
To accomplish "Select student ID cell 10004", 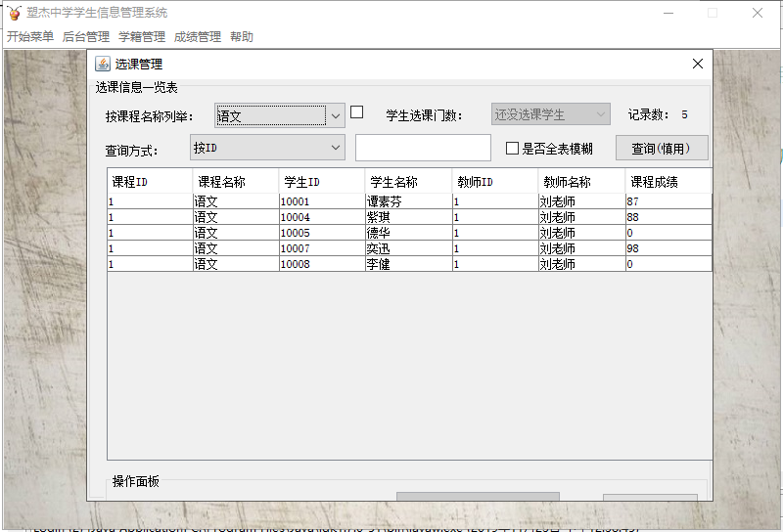I will pos(322,217).
